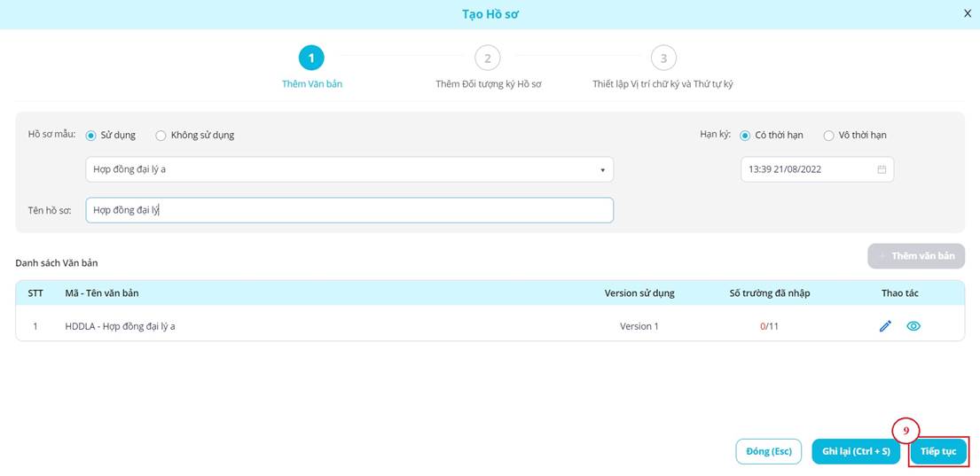The height and width of the screenshot is (476, 980).
Task: Select the 'Sử dụng' radio button
Action: [x=91, y=136]
